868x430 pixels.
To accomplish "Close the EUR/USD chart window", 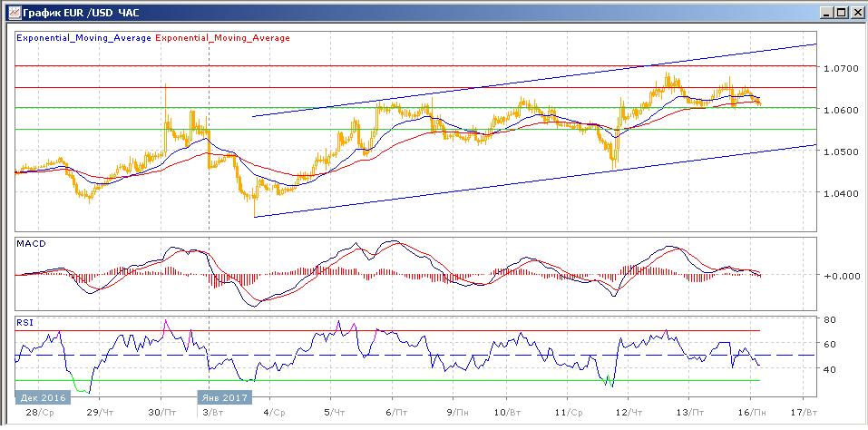I will pyautogui.click(x=855, y=13).
